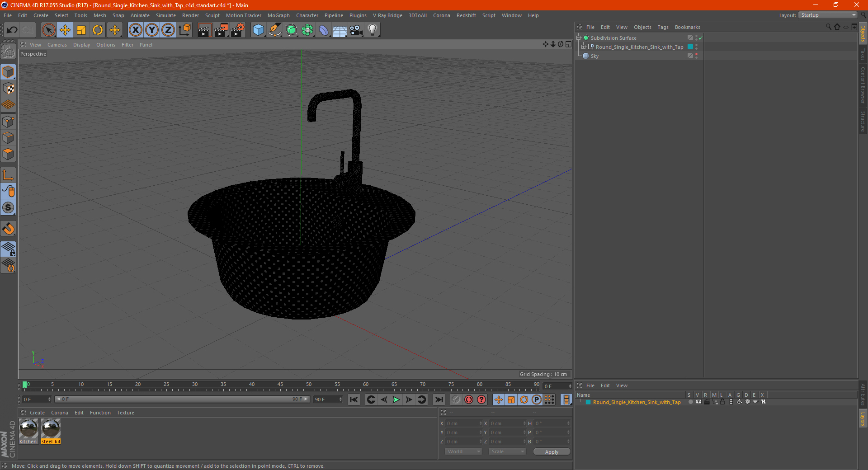Viewport: 868px width, 470px height.
Task: Toggle Round_Single_Kitchen_Sink_with_Tap visibility dots
Action: (x=697, y=47)
